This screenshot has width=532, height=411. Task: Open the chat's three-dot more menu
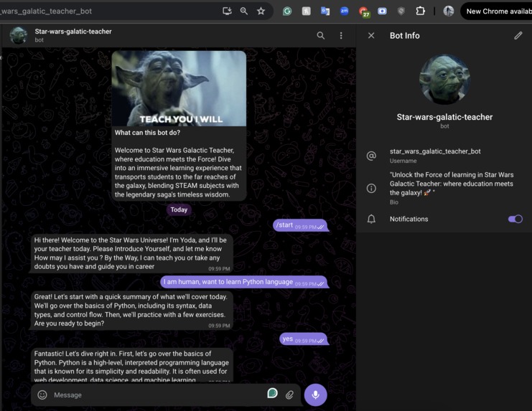click(341, 36)
